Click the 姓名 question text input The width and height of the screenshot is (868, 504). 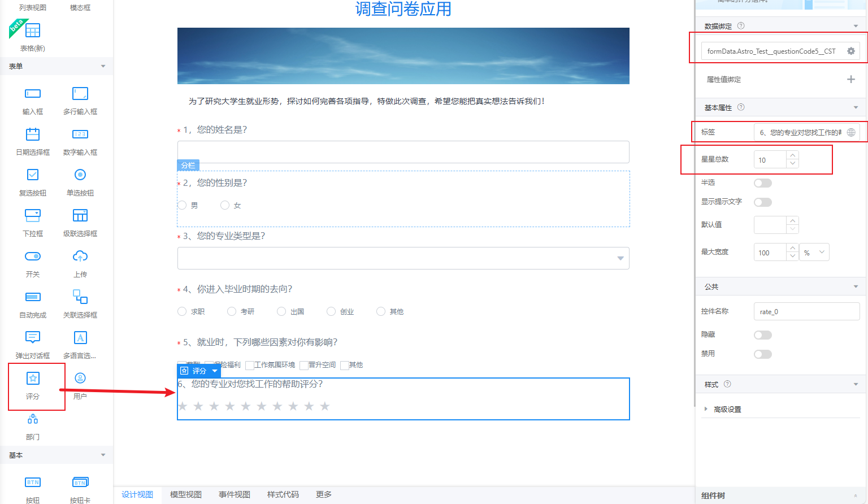403,152
